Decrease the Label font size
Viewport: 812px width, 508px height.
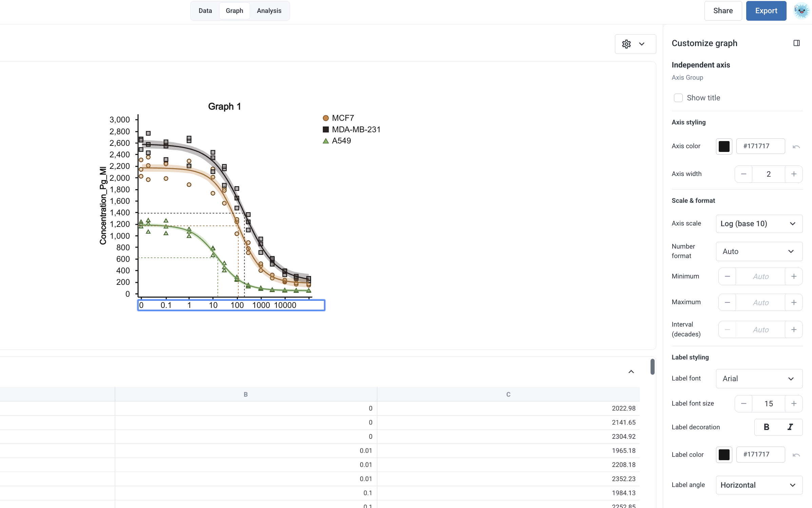(x=743, y=404)
